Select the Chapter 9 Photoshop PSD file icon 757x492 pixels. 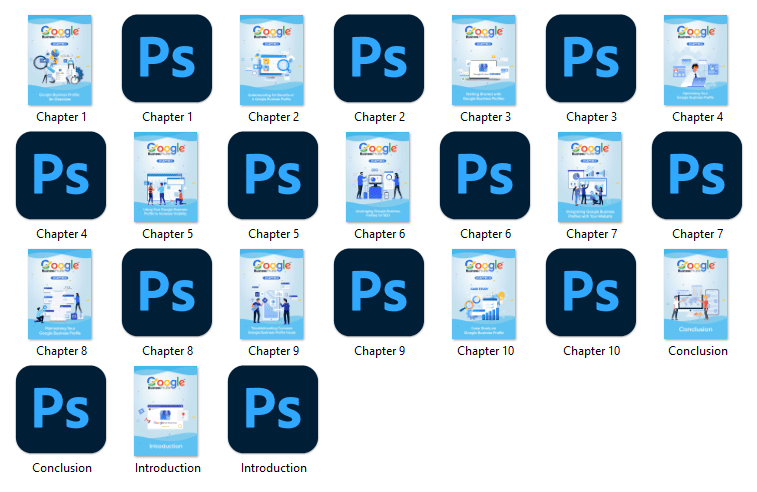click(x=379, y=293)
